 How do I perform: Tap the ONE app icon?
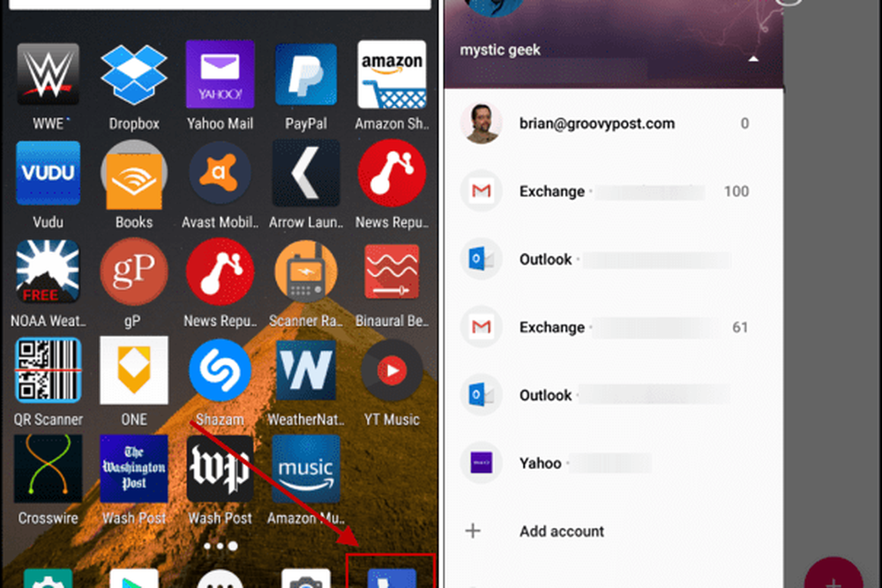coord(134,370)
